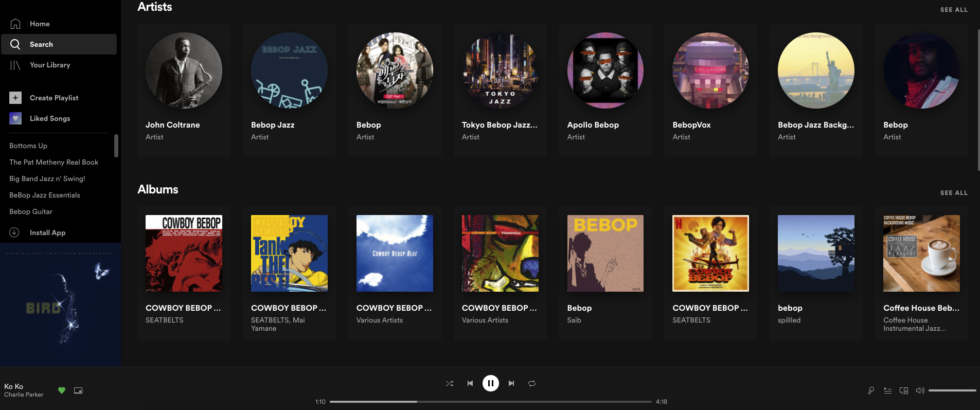Skip to next track
Image resolution: width=980 pixels, height=410 pixels.
click(x=511, y=383)
